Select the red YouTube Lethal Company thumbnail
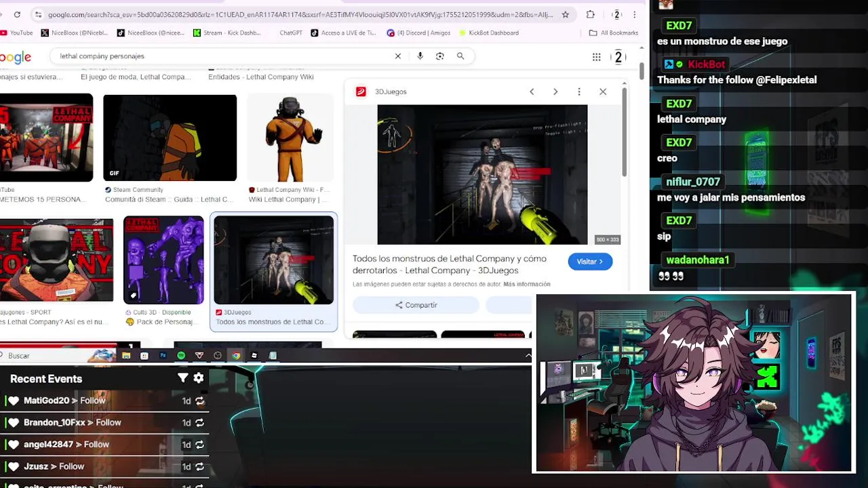Screen dimensions: 868x488 tap(46, 138)
